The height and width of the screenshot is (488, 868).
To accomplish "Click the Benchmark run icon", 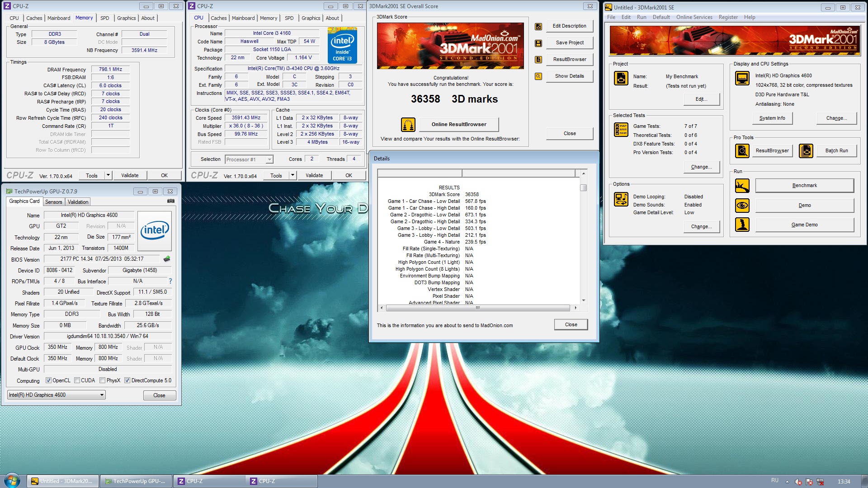I will click(742, 186).
